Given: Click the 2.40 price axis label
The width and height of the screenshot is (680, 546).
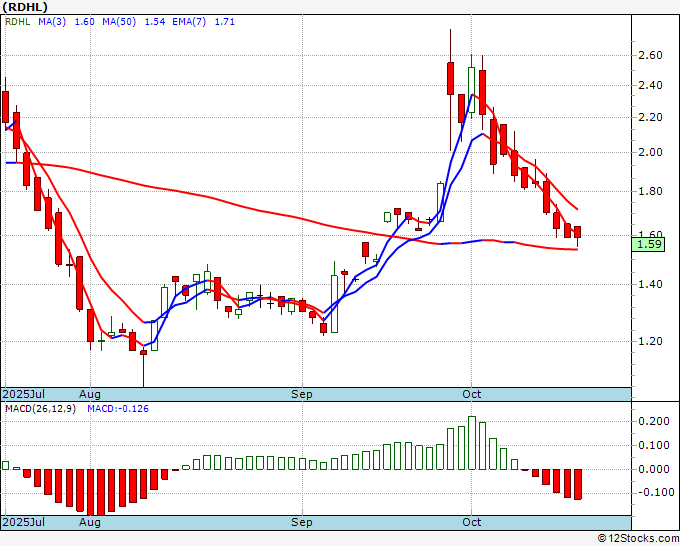Looking at the screenshot, I should coord(650,85).
